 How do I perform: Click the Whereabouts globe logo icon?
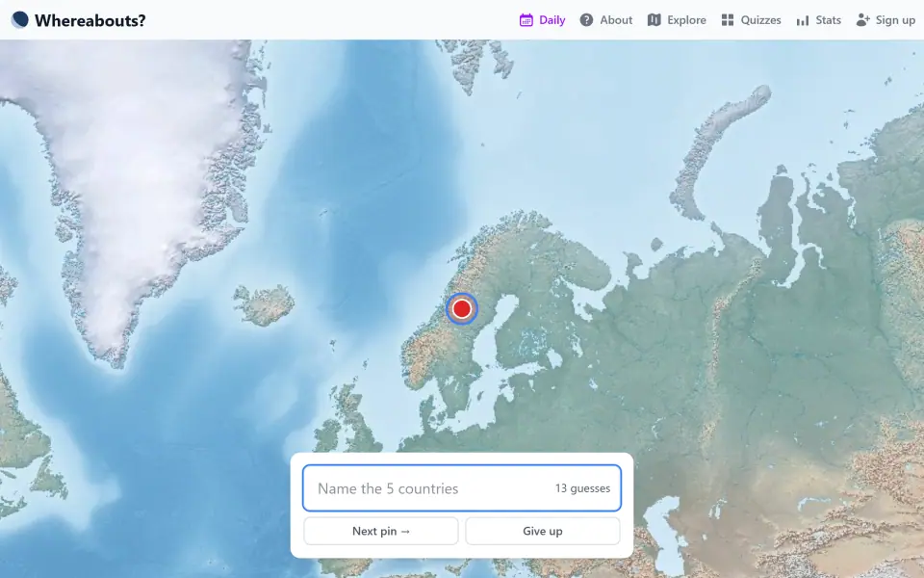tap(19, 20)
